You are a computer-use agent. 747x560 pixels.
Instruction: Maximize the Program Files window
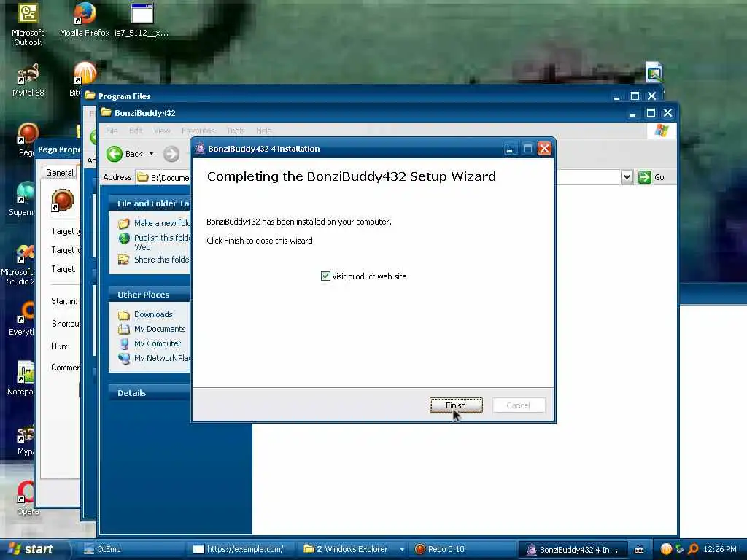pyautogui.click(x=635, y=96)
